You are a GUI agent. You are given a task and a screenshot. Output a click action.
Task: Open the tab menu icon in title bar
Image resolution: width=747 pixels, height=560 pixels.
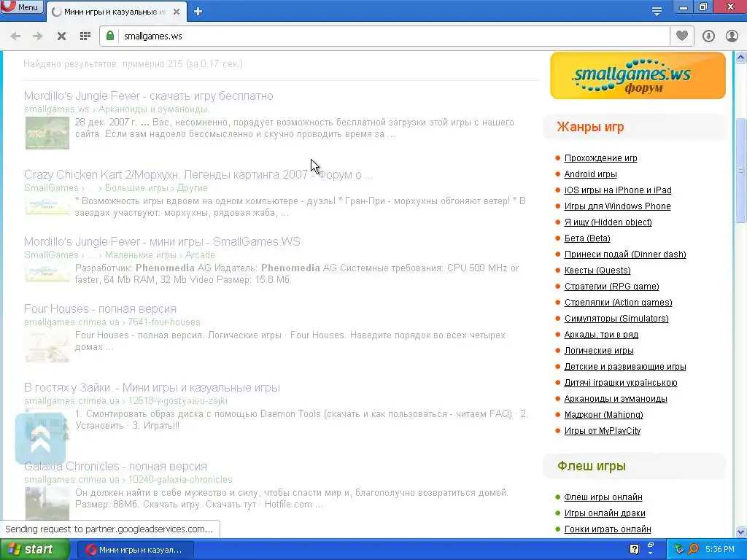(657, 12)
